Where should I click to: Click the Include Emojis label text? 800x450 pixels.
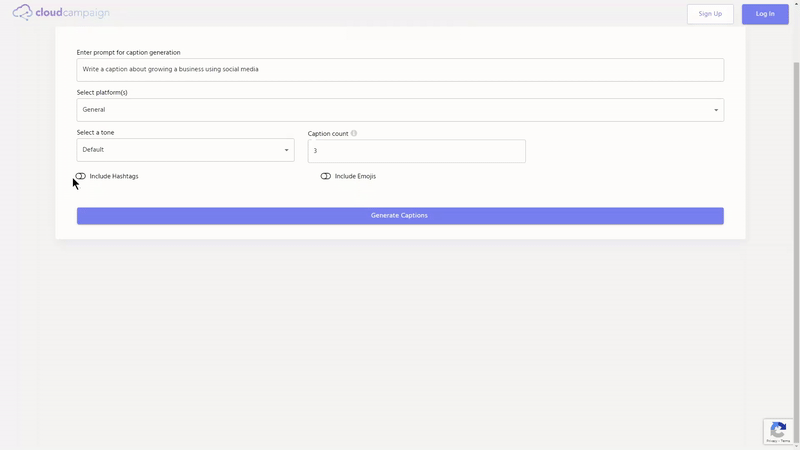pos(355,176)
